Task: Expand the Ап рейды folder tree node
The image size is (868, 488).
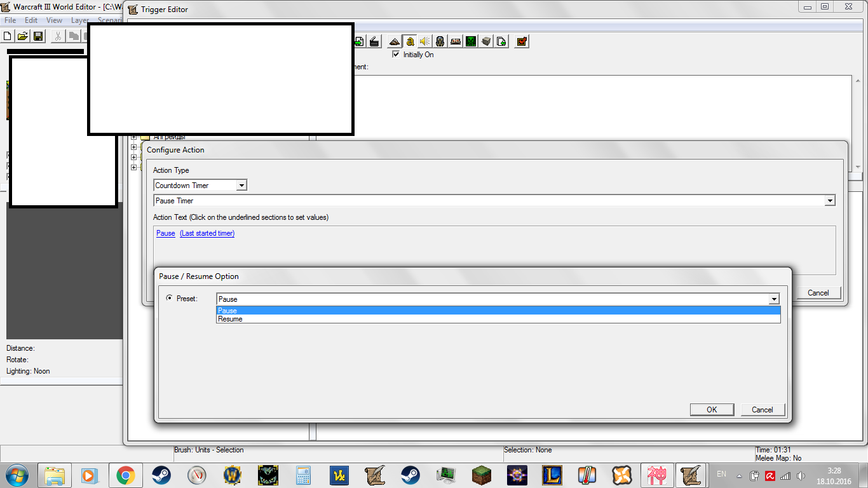Action: pyautogui.click(x=134, y=137)
